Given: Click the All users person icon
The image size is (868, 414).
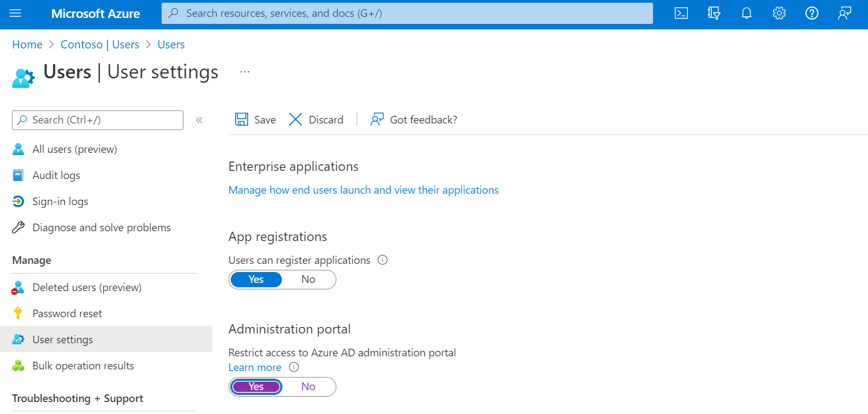Looking at the screenshot, I should [19, 149].
